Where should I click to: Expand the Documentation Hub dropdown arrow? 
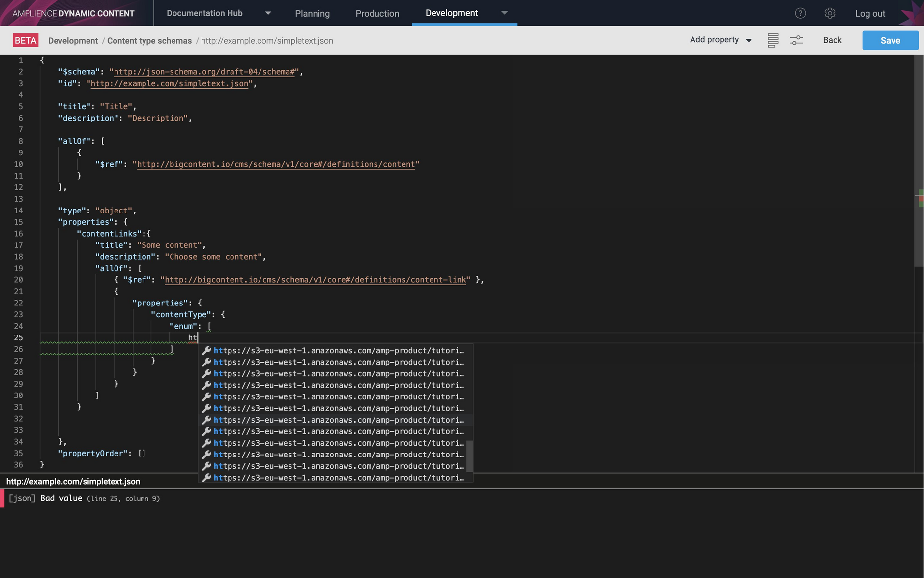point(268,13)
